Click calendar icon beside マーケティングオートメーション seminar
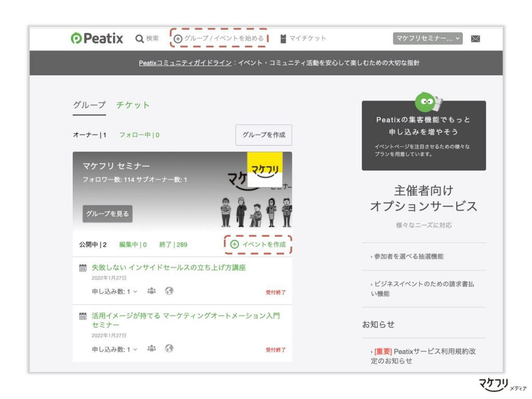The image size is (532, 399). pos(82,315)
